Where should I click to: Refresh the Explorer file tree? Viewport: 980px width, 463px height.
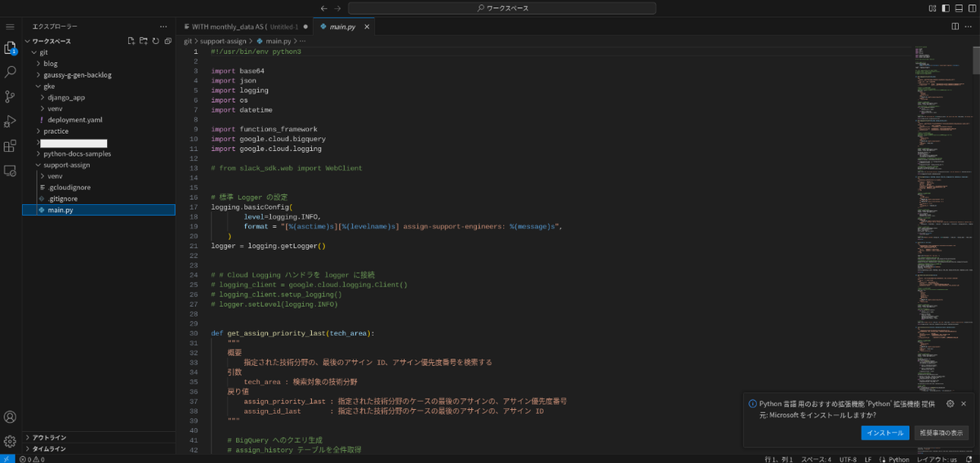[x=155, y=41]
